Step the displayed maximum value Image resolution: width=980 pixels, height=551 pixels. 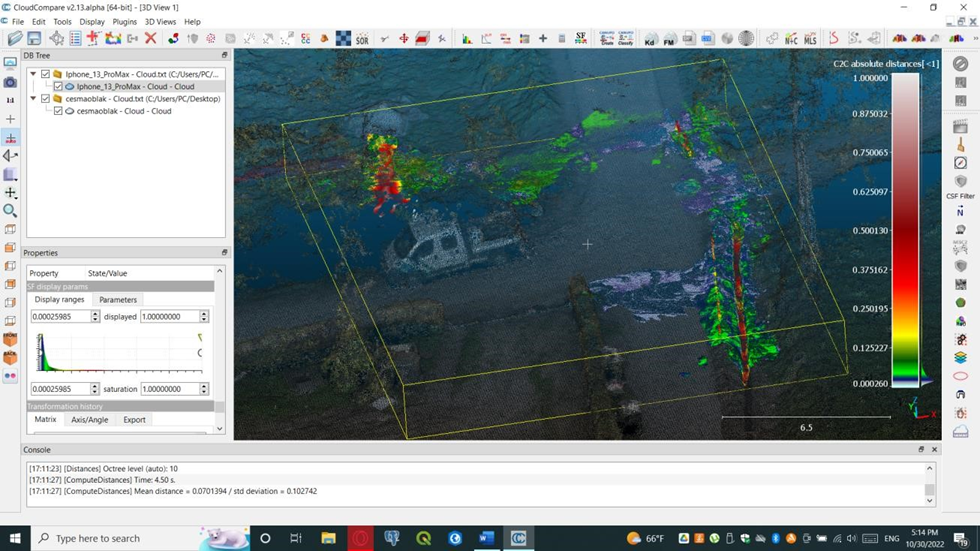[x=204, y=317]
